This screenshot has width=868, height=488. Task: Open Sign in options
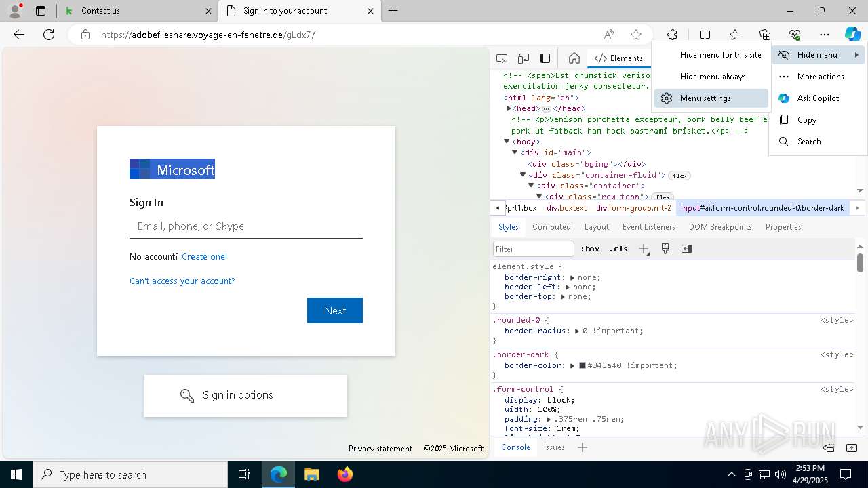coord(245,395)
